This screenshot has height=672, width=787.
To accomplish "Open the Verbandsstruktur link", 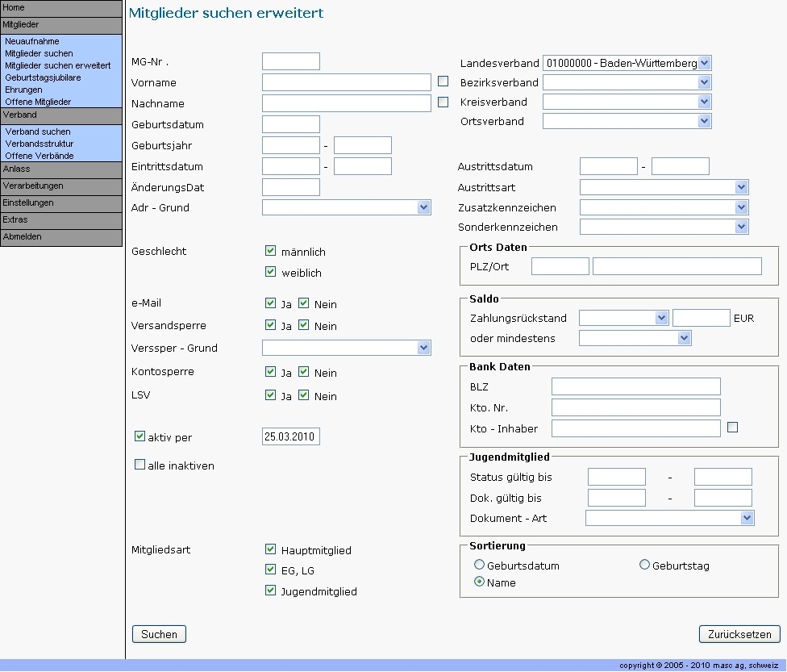I will [39, 144].
